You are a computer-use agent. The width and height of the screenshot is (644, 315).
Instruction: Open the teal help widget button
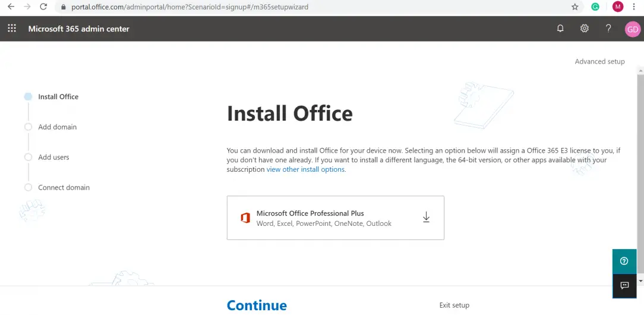pos(624,261)
